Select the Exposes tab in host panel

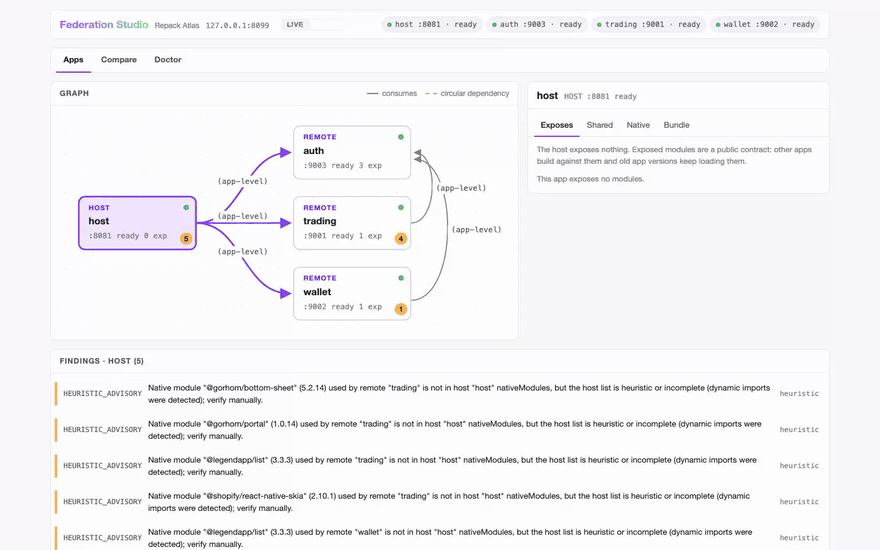click(557, 125)
